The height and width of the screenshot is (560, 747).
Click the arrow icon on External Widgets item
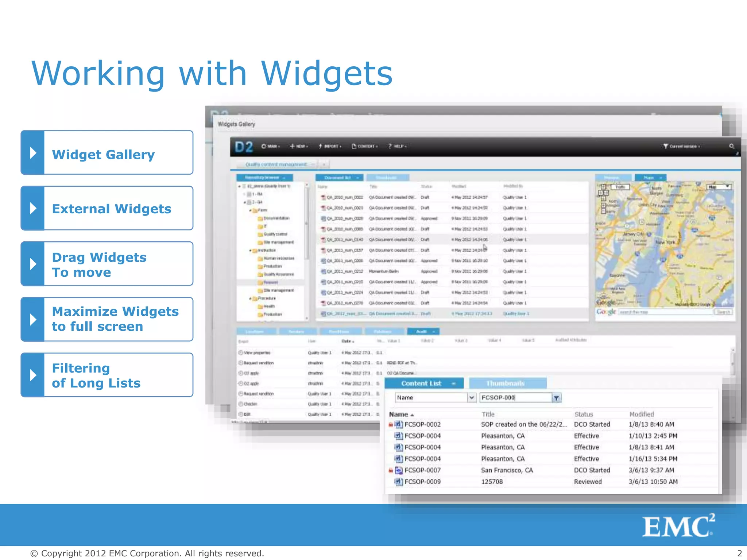click(x=33, y=209)
